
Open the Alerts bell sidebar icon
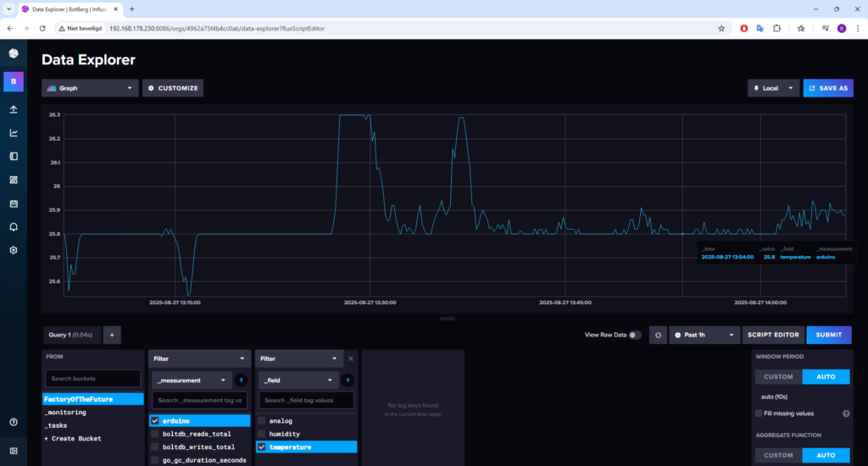[x=14, y=227]
